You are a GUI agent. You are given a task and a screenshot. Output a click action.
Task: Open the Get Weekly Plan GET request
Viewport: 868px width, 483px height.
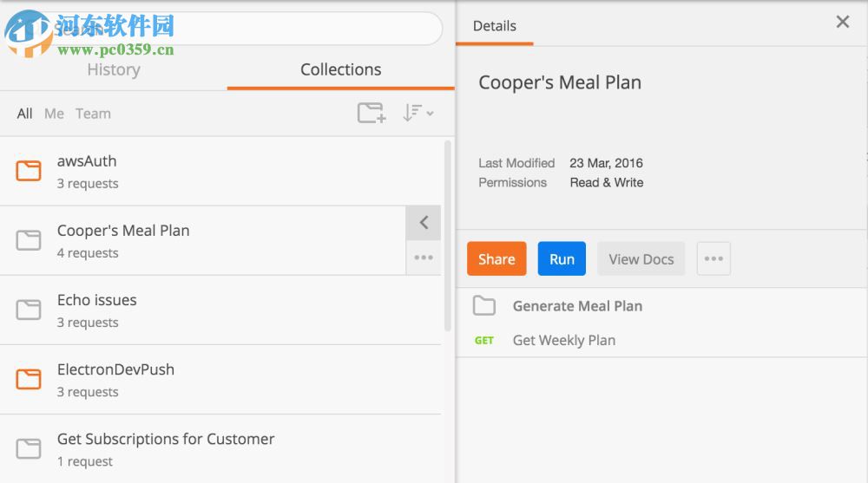pyautogui.click(x=564, y=341)
